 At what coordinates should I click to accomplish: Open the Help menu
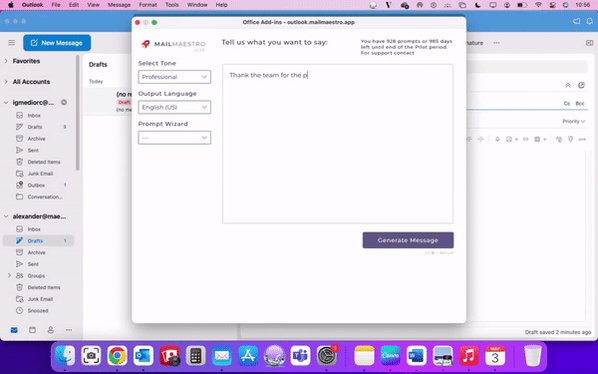(222, 5)
